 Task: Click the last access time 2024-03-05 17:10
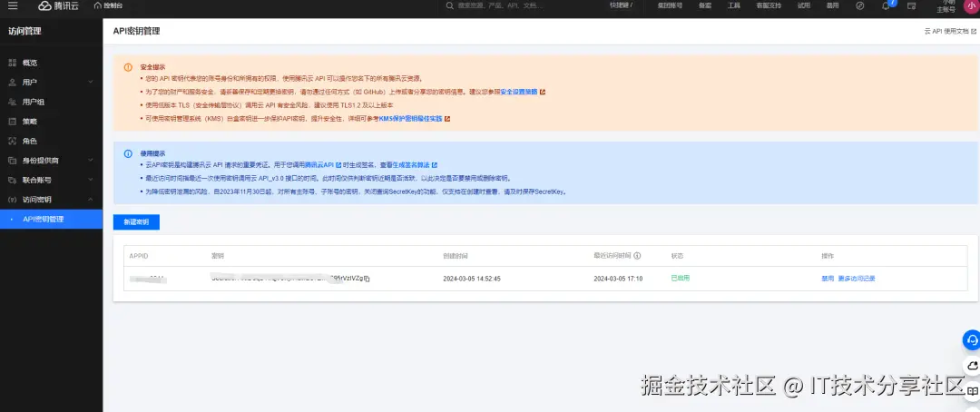point(618,279)
